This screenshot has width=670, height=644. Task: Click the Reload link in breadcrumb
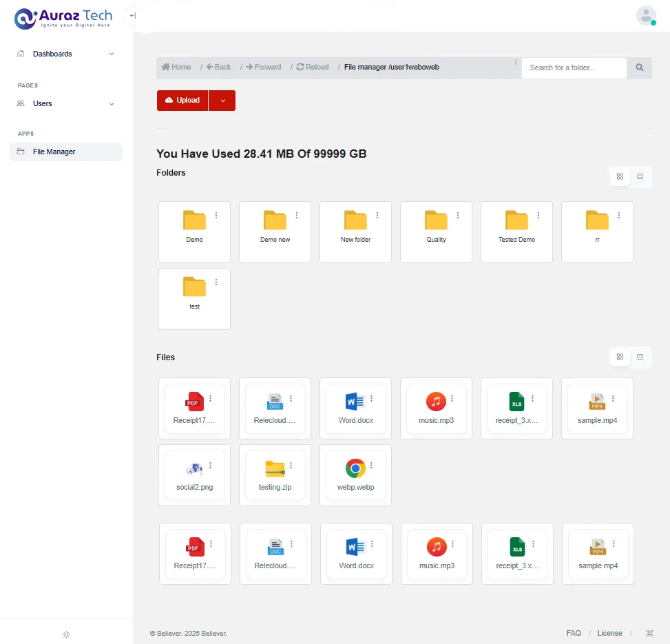(x=313, y=67)
